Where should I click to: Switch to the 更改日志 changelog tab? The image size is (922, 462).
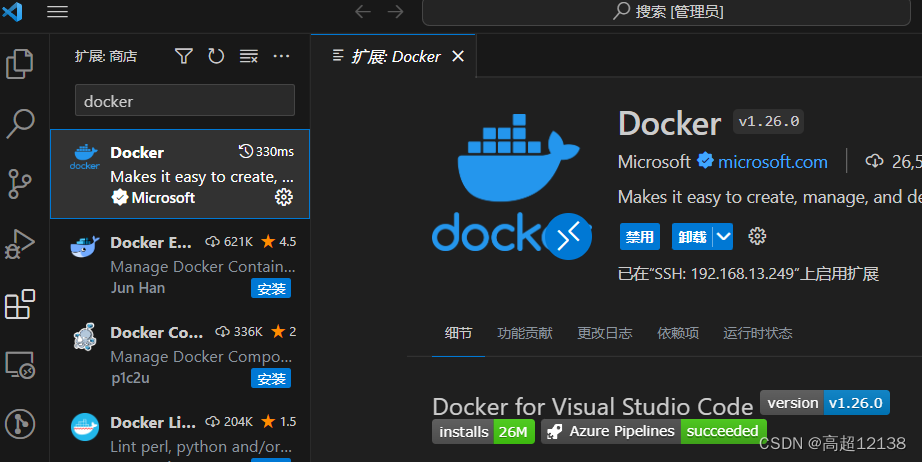[x=604, y=333]
